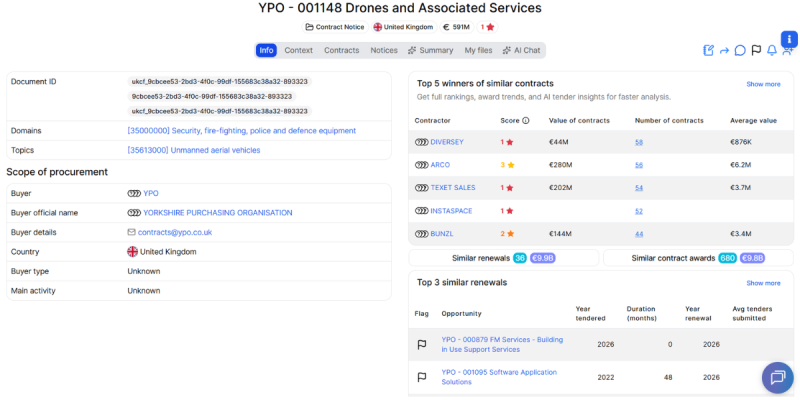The height and width of the screenshot is (400, 800).
Task: Click the company icon beside INSTASPACE
Action: 421,211
